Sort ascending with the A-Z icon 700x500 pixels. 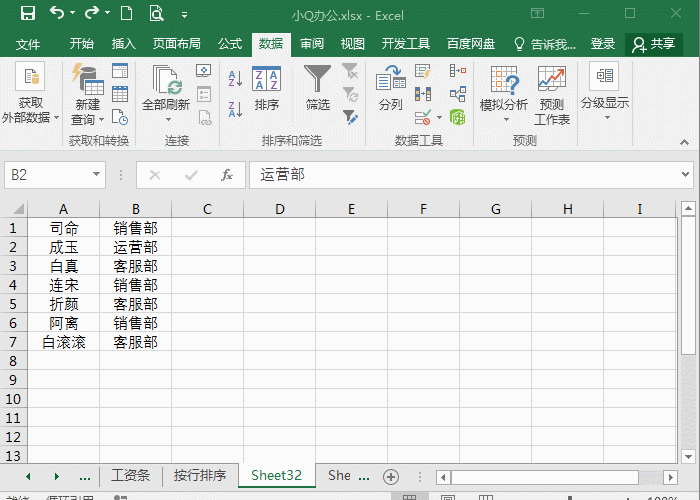[x=235, y=79]
